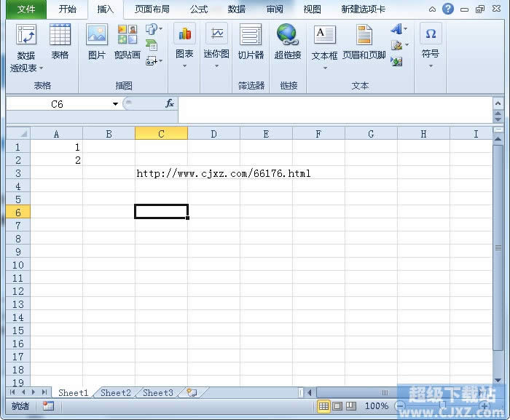Image resolution: width=510 pixels, height=420 pixels.
Task: Click horizontal scrollbar left arrow
Action: pos(310,392)
